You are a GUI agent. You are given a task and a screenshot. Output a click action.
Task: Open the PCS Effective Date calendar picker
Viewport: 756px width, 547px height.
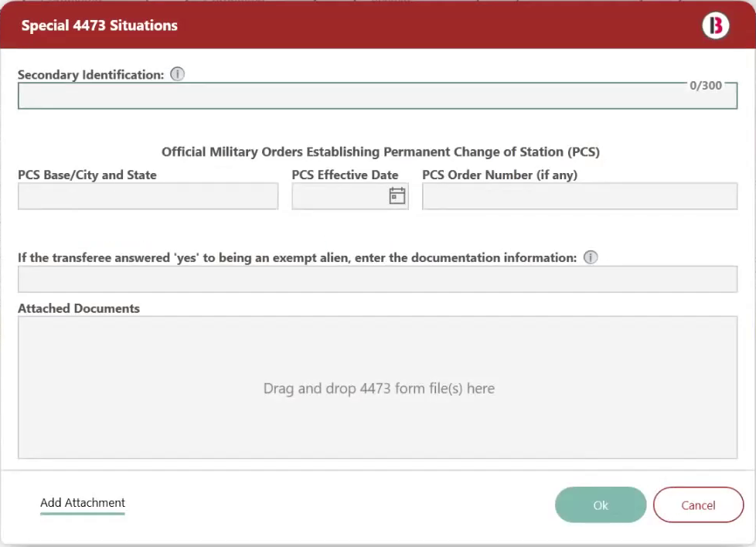(x=397, y=195)
